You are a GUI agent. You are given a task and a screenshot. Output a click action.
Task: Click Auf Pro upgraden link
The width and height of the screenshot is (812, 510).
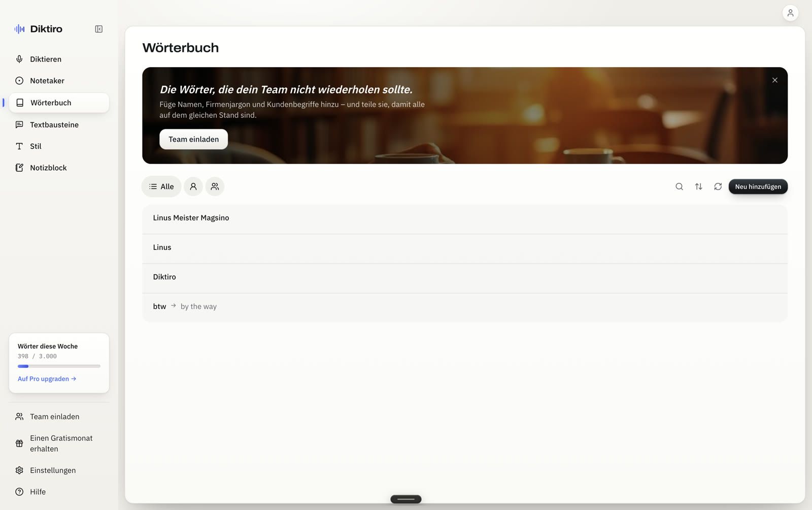pyautogui.click(x=47, y=379)
